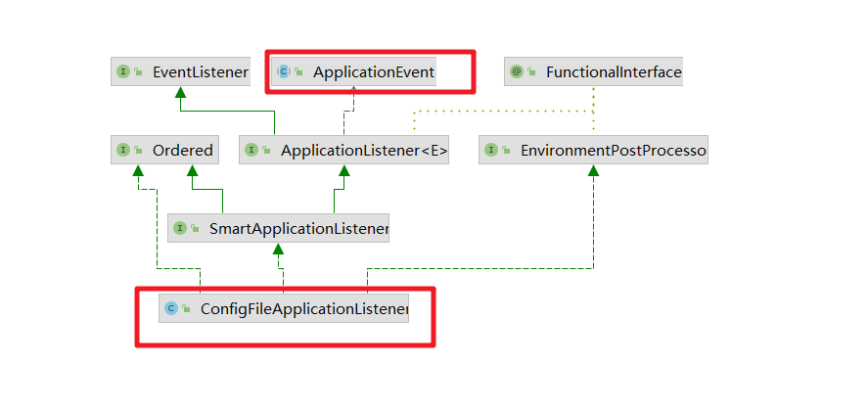Click the public lock icon on EnvironmentPostProcessor
The width and height of the screenshot is (868, 411).
coord(507,150)
